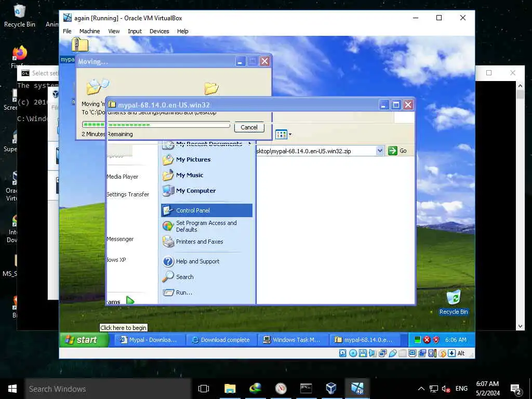This screenshot has height=399, width=532.
Task: Click the Go button next to address bar
Action: coord(397,151)
